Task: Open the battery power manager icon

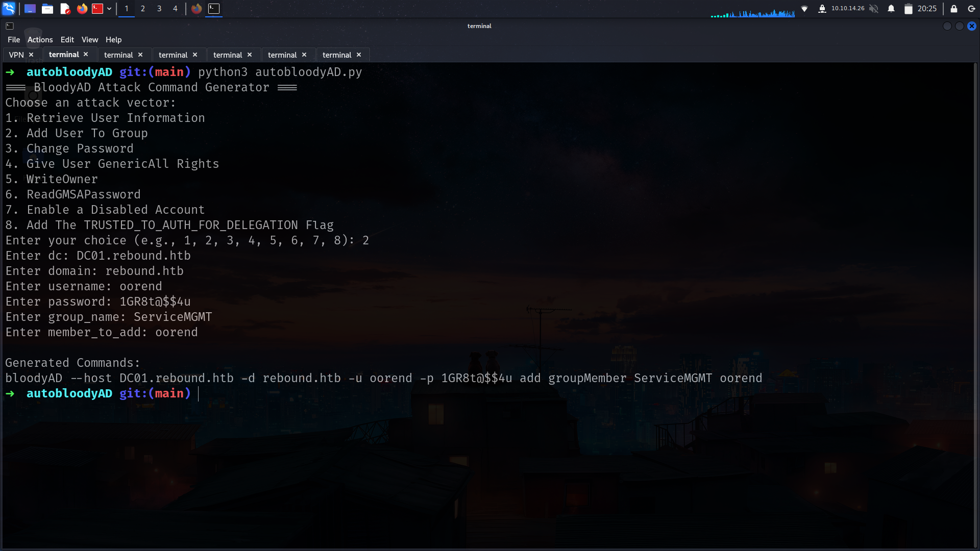Action: click(x=908, y=9)
